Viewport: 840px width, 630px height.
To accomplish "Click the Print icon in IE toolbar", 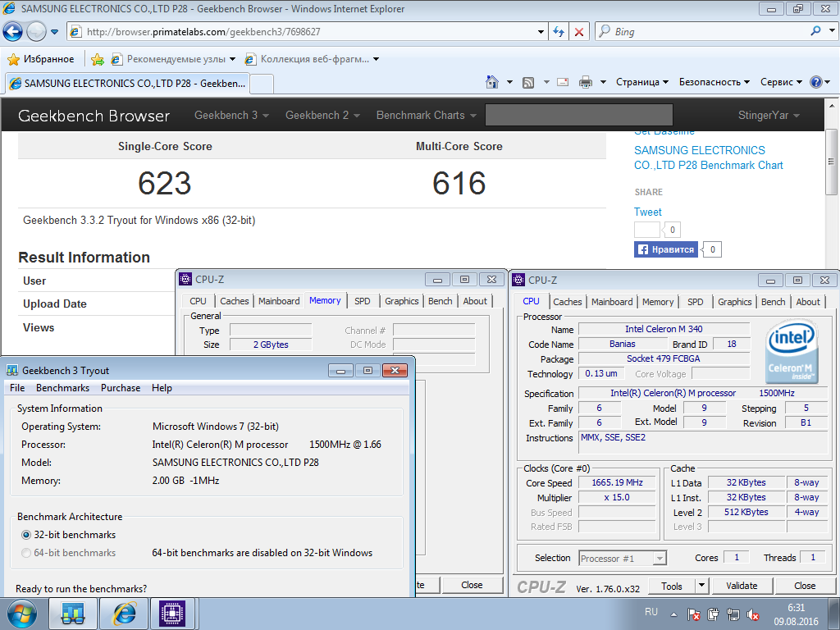I will pyautogui.click(x=586, y=82).
